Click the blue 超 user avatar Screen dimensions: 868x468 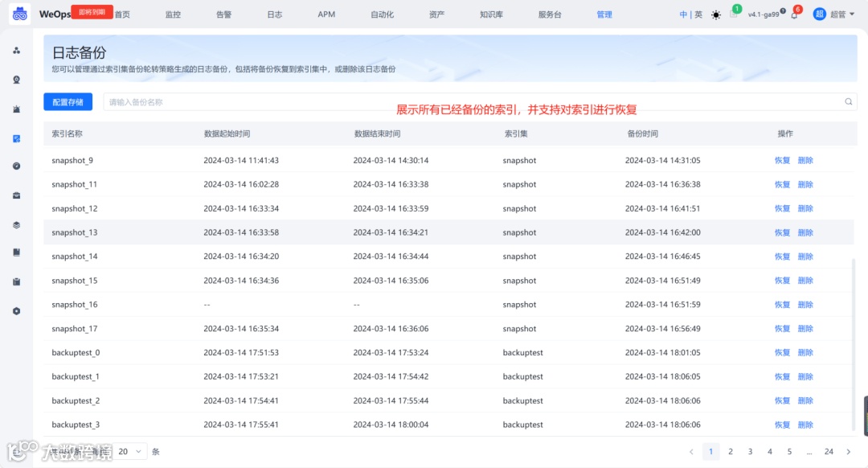pyautogui.click(x=819, y=14)
